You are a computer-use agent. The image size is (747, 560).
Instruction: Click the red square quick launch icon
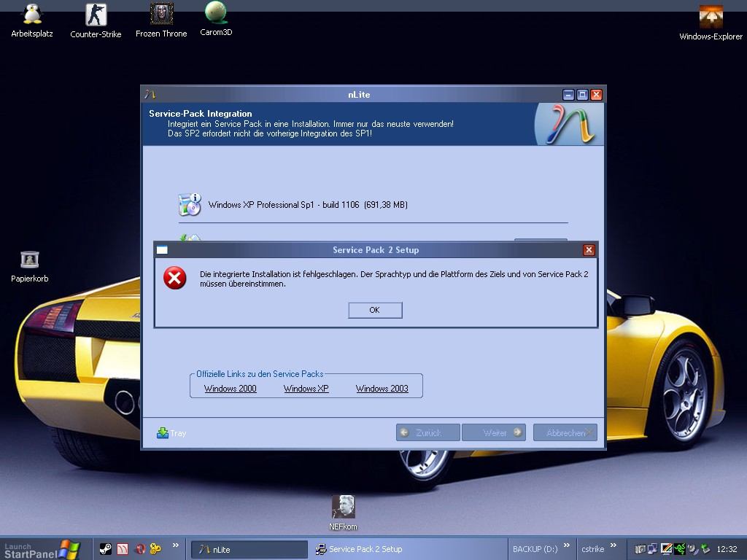pos(123,549)
